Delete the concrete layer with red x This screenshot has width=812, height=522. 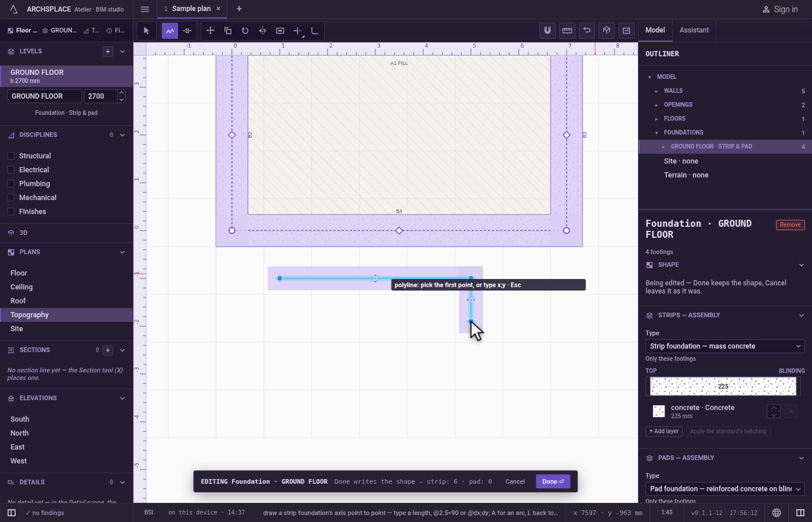click(x=791, y=411)
